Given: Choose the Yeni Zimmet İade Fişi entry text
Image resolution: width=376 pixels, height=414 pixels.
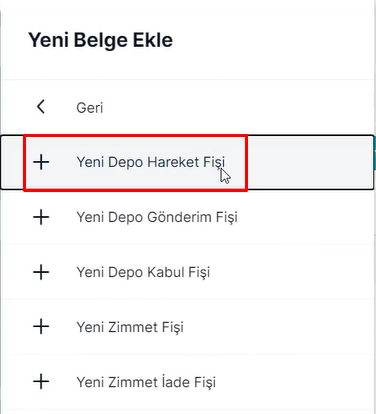Looking at the screenshot, I should 146,382.
